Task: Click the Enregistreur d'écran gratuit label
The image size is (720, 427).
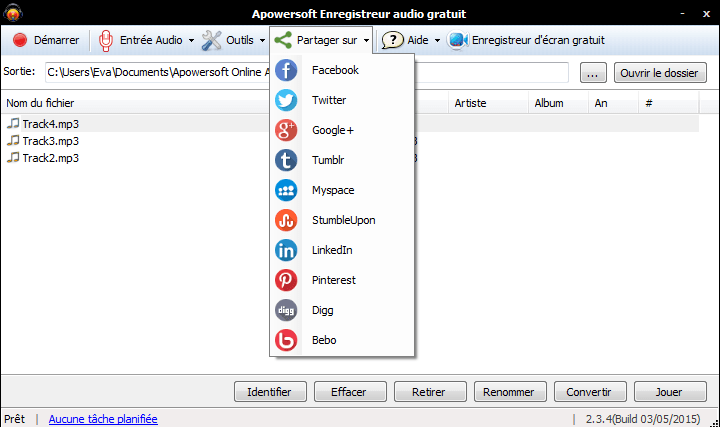Action: click(x=538, y=40)
